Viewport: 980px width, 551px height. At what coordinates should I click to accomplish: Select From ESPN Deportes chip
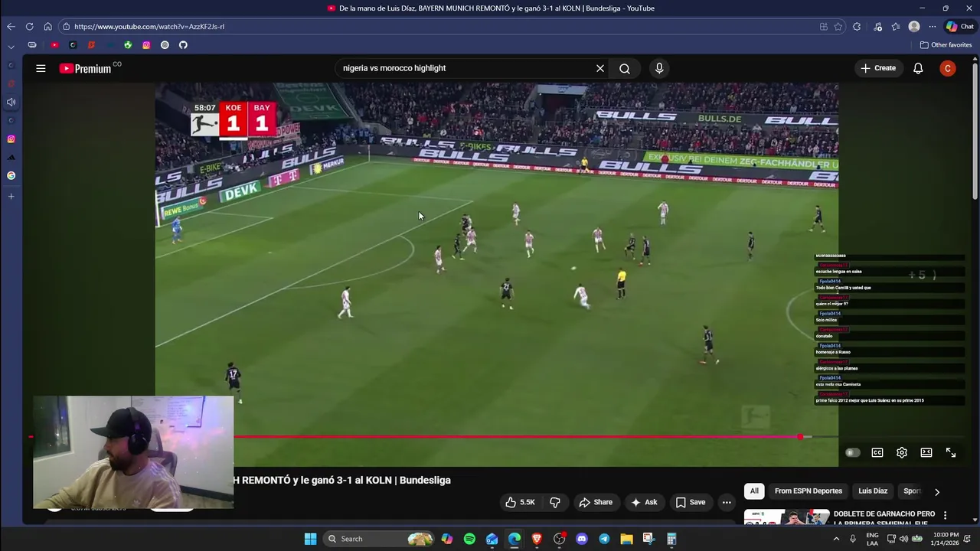pos(808,491)
